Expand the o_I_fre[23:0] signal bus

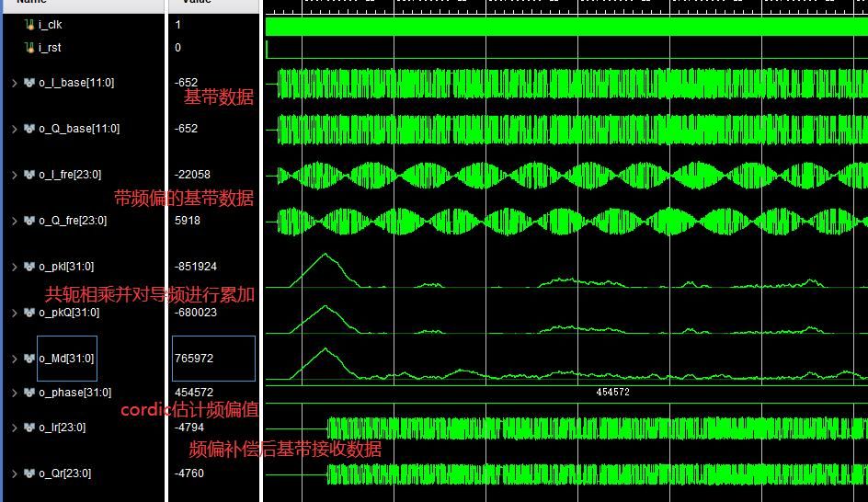point(15,175)
